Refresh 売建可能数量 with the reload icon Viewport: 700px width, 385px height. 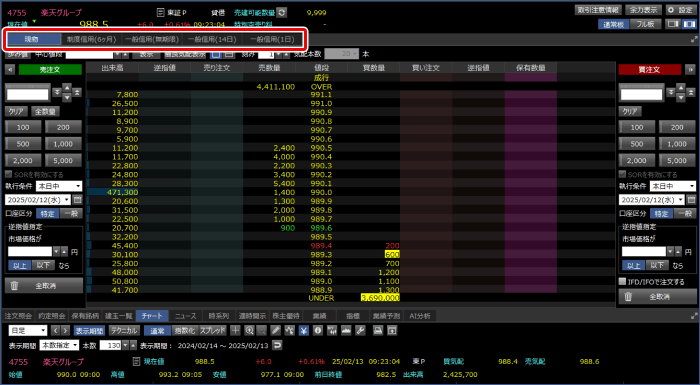[281, 12]
